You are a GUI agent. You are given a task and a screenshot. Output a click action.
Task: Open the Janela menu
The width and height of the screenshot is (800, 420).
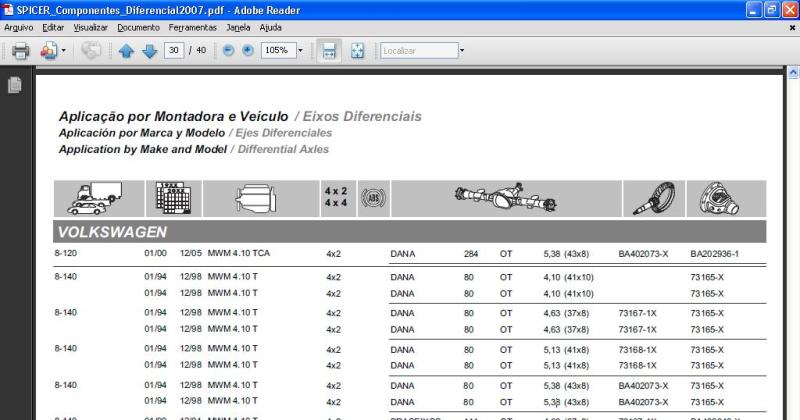238,28
